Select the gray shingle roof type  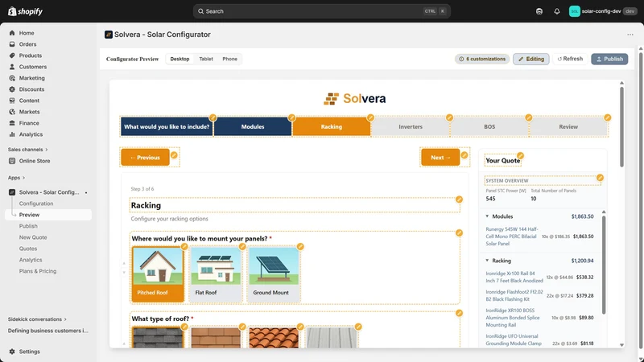tap(158, 337)
